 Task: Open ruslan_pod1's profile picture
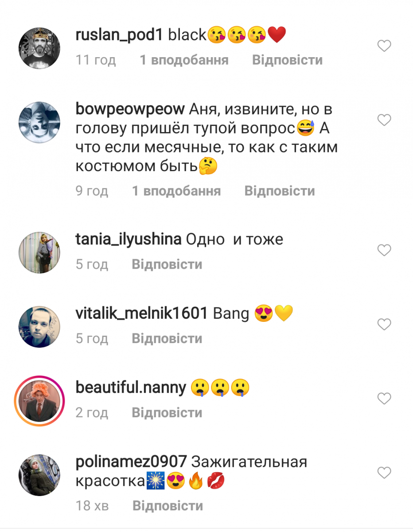(x=39, y=48)
